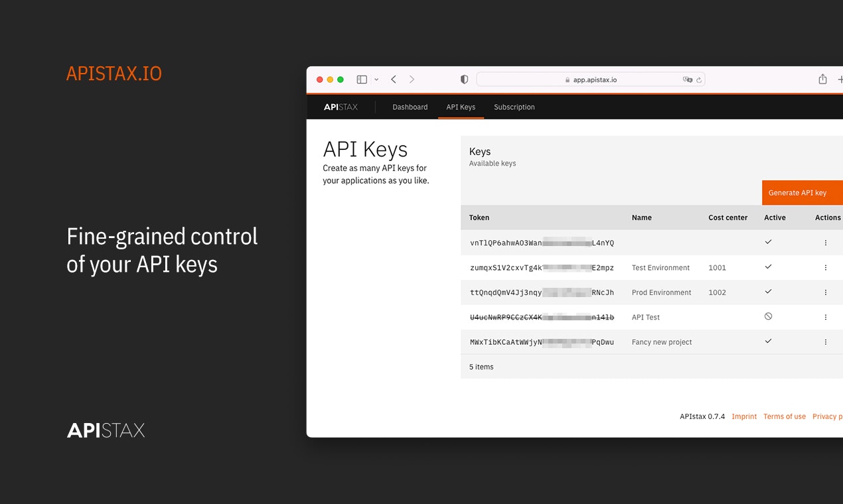Select token starting with zumqxS1V2cxvTg4k
This screenshot has height=504, width=843.
[x=542, y=268]
